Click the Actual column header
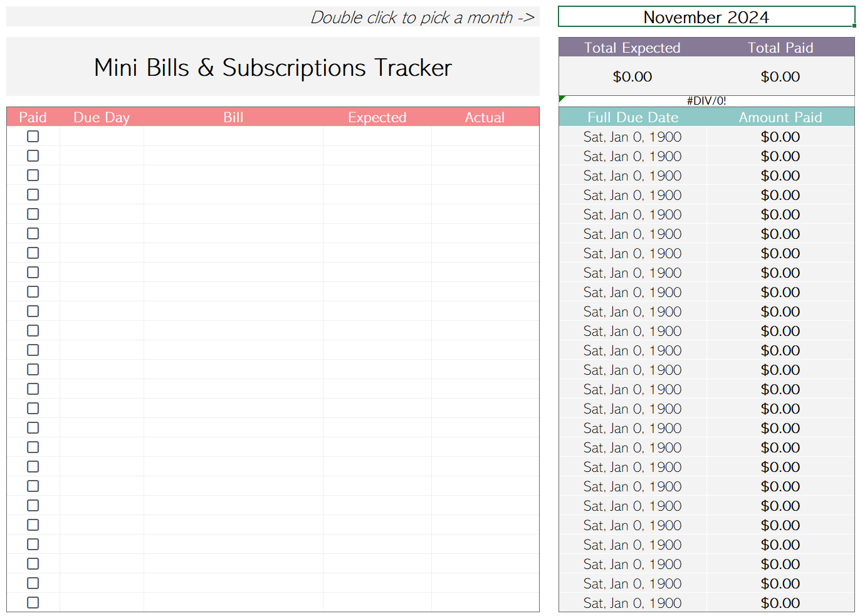 point(485,117)
